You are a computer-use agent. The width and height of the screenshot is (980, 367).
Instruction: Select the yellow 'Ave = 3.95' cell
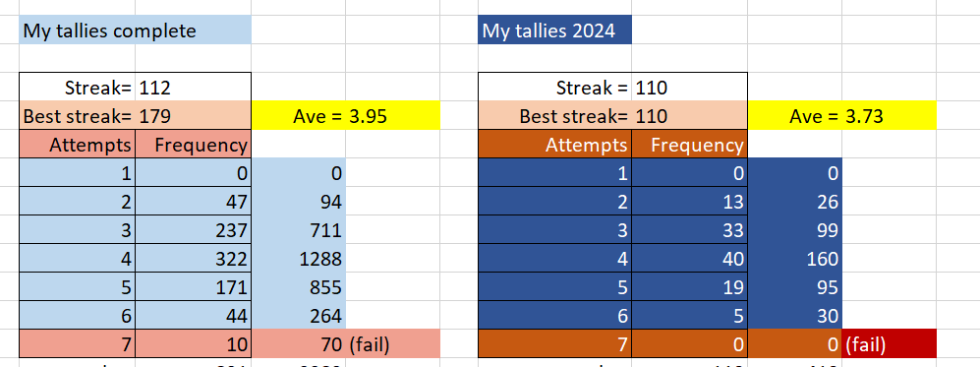point(346,116)
